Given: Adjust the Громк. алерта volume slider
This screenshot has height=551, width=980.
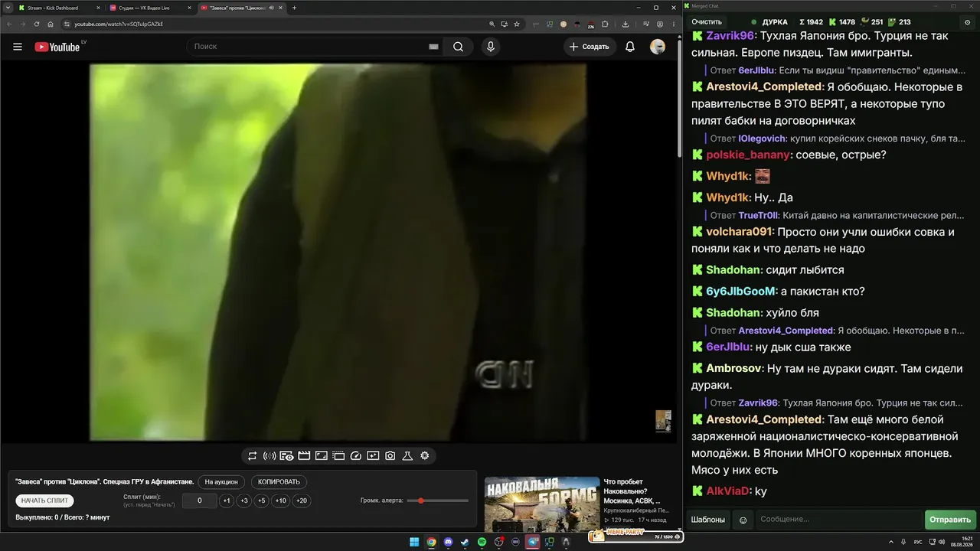Looking at the screenshot, I should click(438, 500).
